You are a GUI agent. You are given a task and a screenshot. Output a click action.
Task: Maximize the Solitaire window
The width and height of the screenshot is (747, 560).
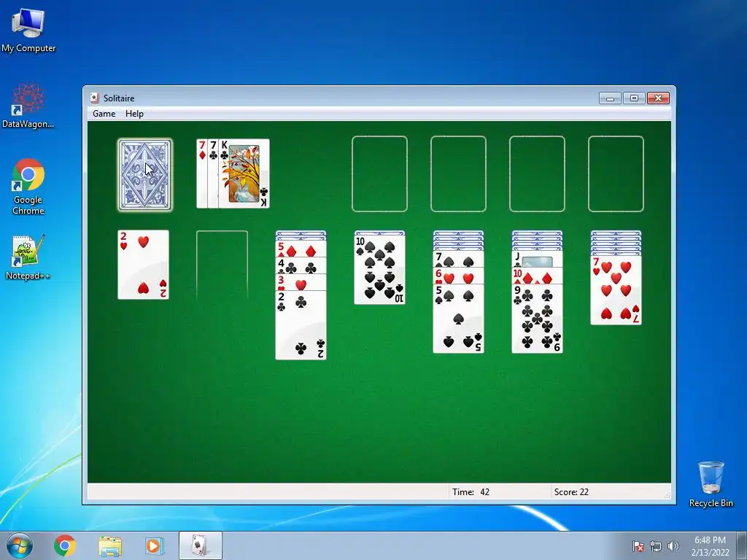634,98
